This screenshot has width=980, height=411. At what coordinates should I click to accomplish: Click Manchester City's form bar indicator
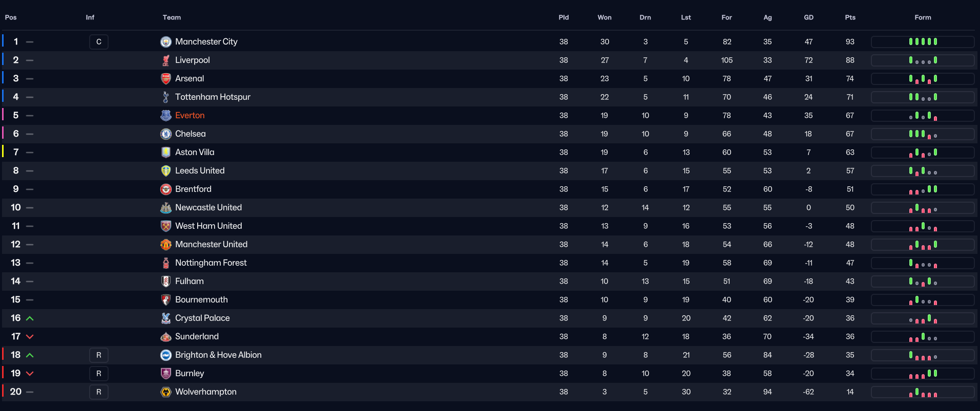[923, 42]
